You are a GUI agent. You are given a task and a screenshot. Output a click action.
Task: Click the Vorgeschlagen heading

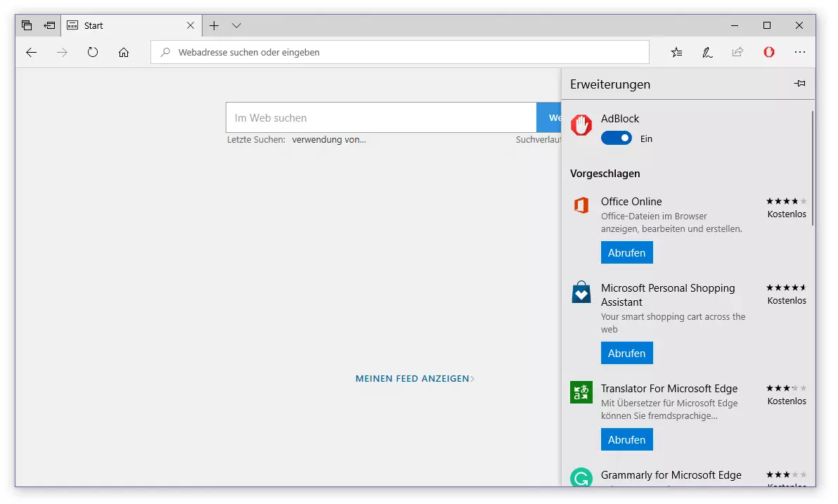pyautogui.click(x=605, y=174)
